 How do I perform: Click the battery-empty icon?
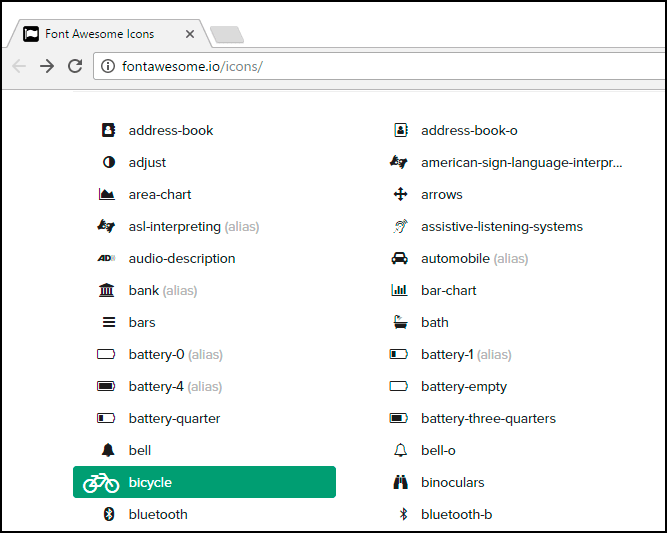[399, 386]
